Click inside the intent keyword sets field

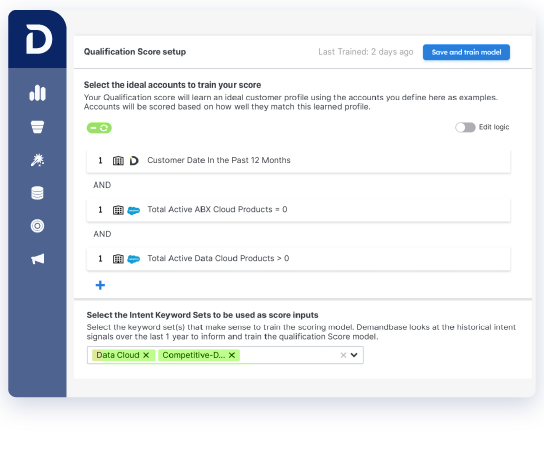tap(225, 355)
